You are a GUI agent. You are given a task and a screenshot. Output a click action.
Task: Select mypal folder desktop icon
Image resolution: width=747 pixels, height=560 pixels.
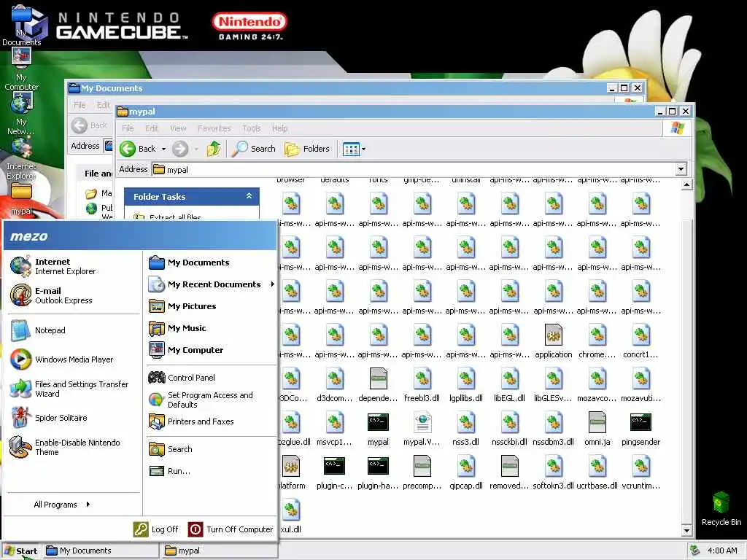[21, 199]
